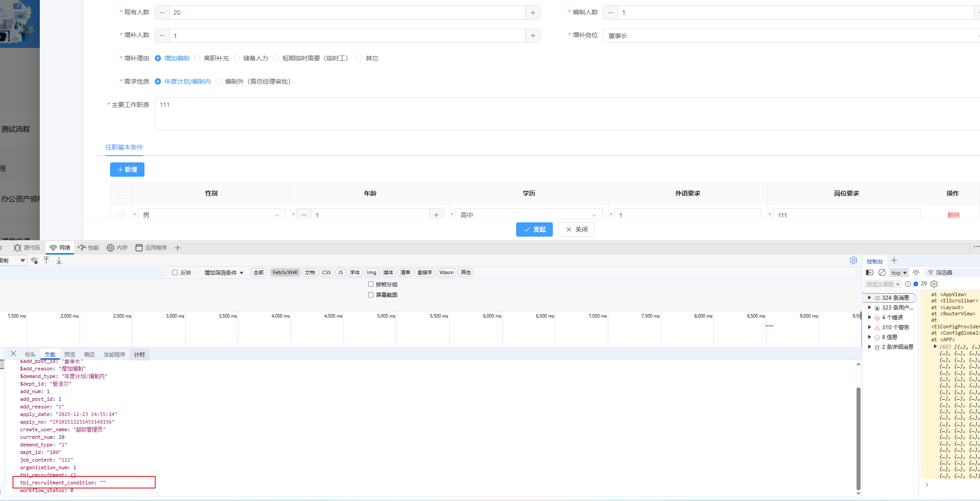Switch to the 性能 devtools tab

click(89, 248)
